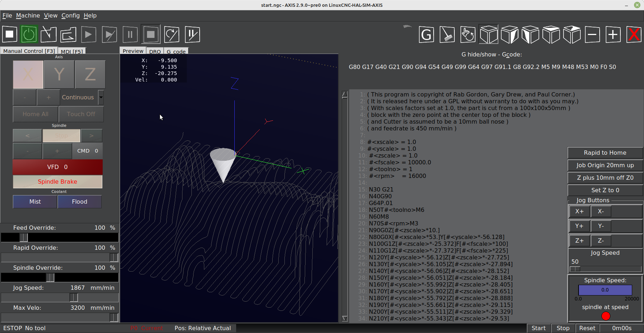This screenshot has height=333, width=644.
Task: Click the Spindle Speed 0.0 bar
Action: 605,290
